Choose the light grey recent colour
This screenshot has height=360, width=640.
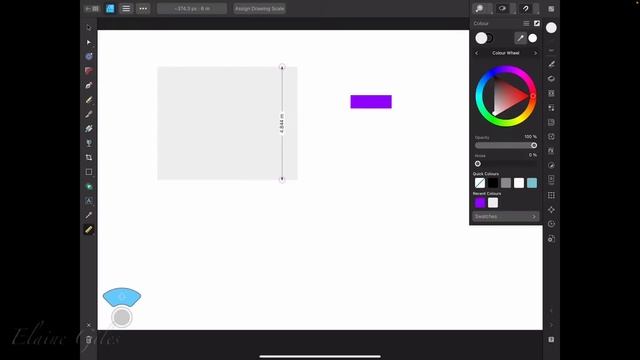493,202
